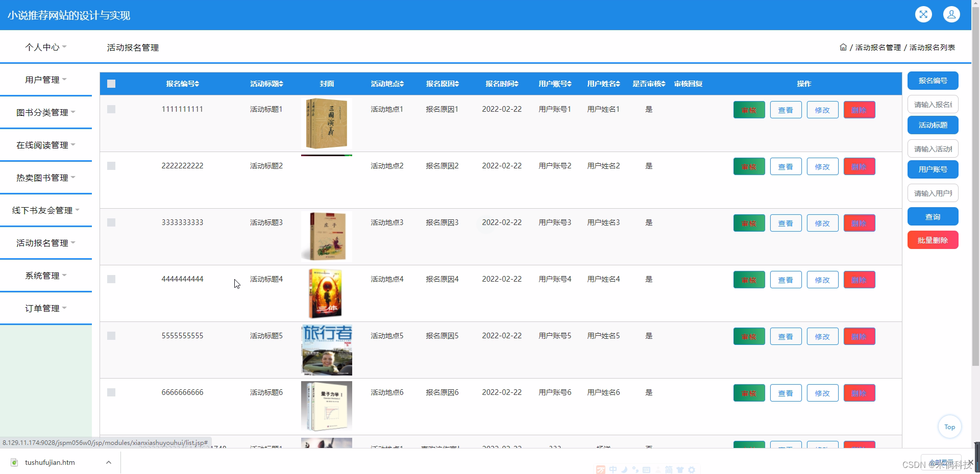Image resolution: width=980 pixels, height=474 pixels.
Task: Expand the 线下书友会管理 sidebar menu
Action: click(46, 210)
